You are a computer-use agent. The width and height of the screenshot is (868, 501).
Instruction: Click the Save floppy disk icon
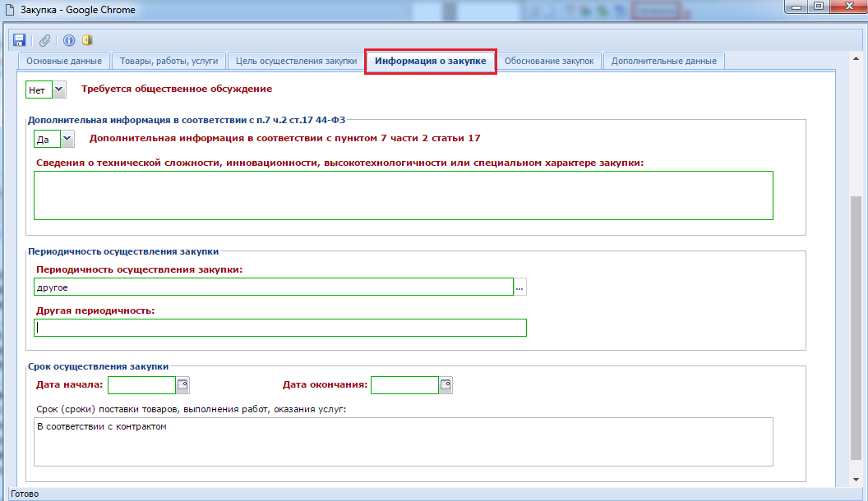(x=20, y=40)
